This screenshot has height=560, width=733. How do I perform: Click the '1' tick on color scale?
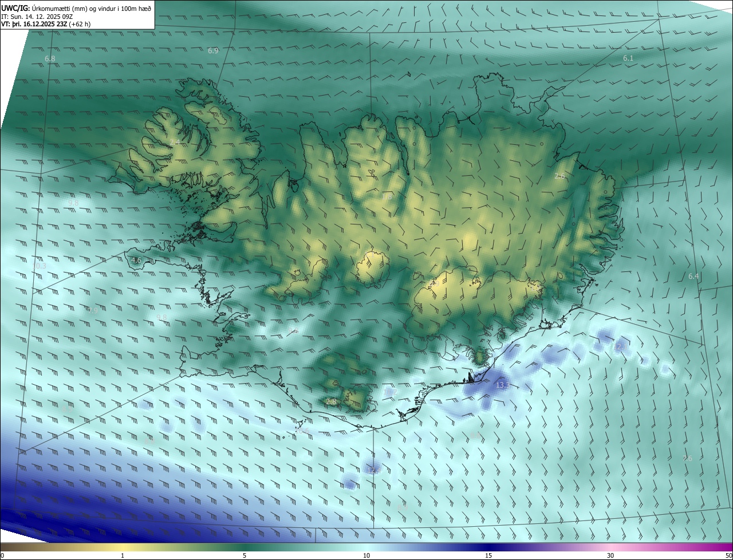(x=123, y=555)
